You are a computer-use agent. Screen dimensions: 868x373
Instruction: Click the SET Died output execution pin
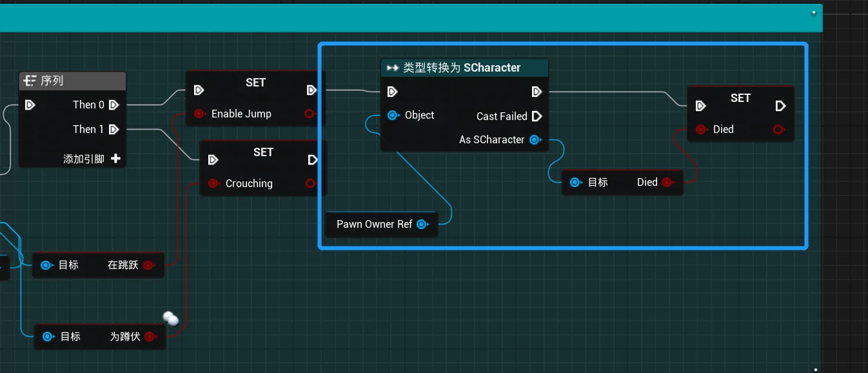click(x=780, y=106)
